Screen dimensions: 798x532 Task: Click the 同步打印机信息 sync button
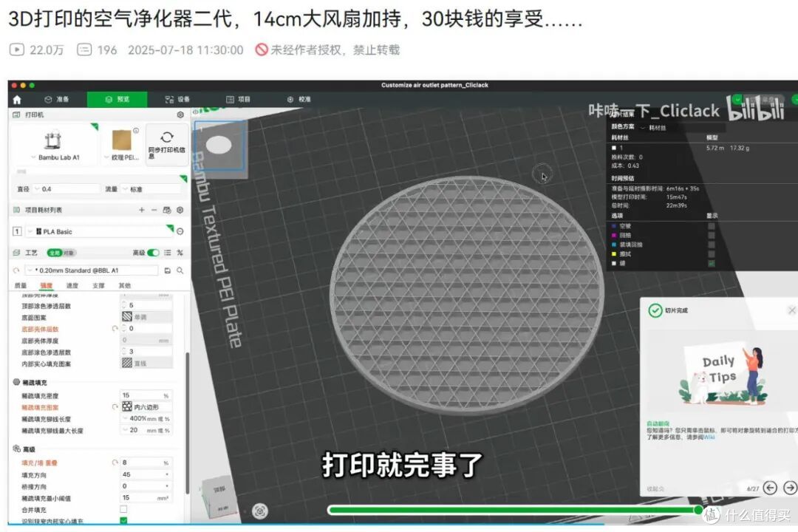(x=166, y=144)
